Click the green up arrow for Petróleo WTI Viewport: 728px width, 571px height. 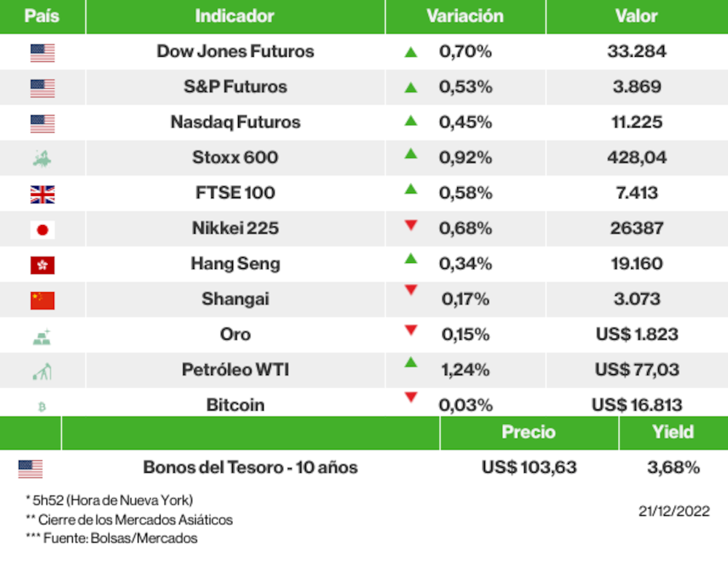click(411, 362)
